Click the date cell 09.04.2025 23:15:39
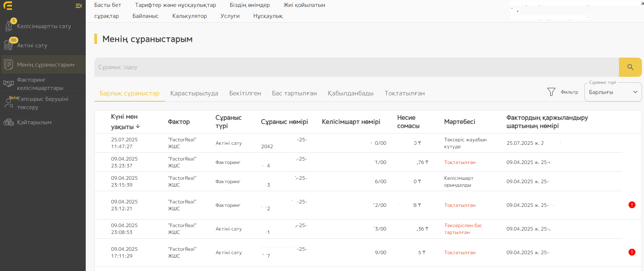This screenshot has width=644, height=271. [124, 181]
